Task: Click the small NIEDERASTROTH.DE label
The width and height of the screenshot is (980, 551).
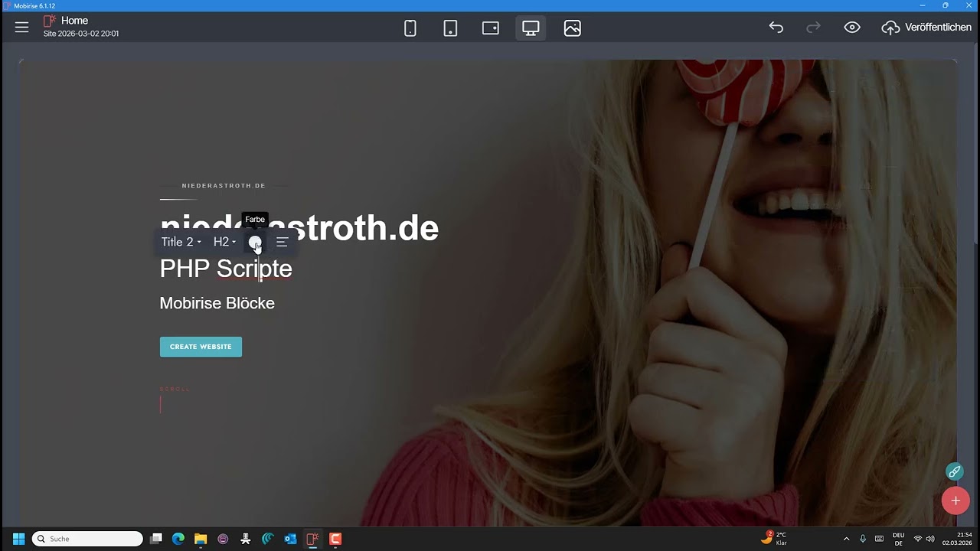Action: click(x=224, y=186)
